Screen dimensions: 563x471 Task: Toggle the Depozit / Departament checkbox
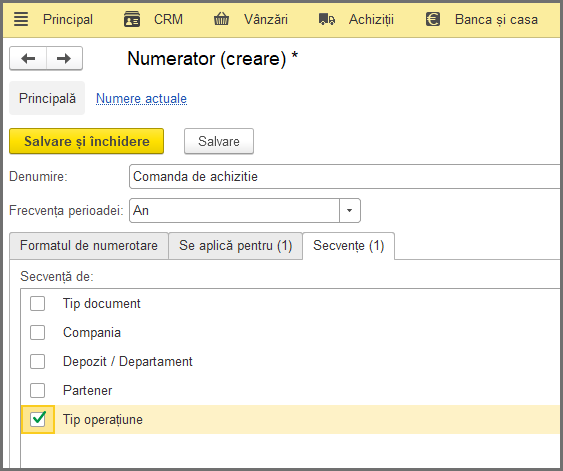click(38, 362)
